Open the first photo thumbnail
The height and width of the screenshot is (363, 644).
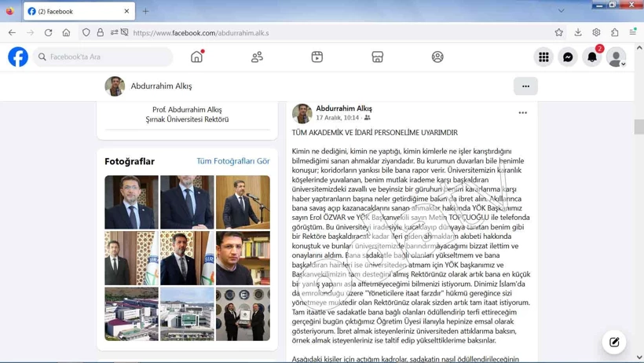tap(131, 202)
